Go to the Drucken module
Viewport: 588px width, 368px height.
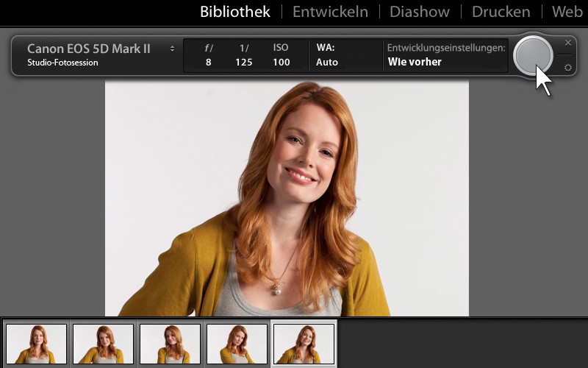click(x=501, y=12)
